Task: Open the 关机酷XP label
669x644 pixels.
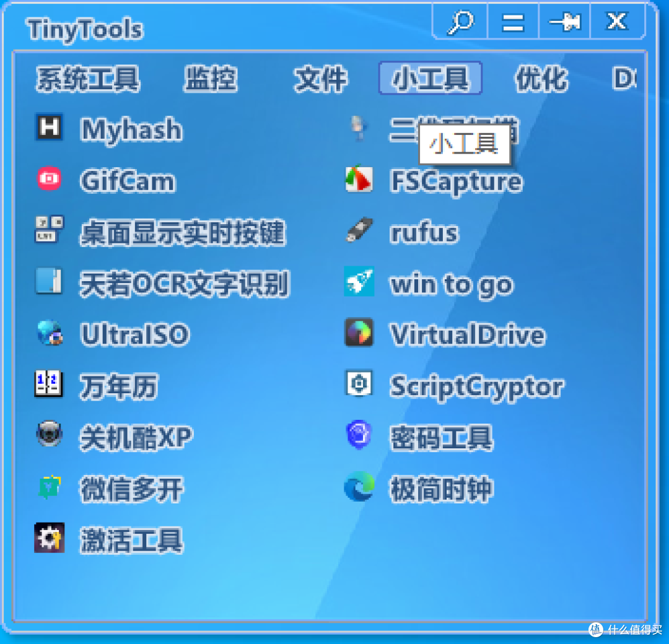Action: [136, 438]
